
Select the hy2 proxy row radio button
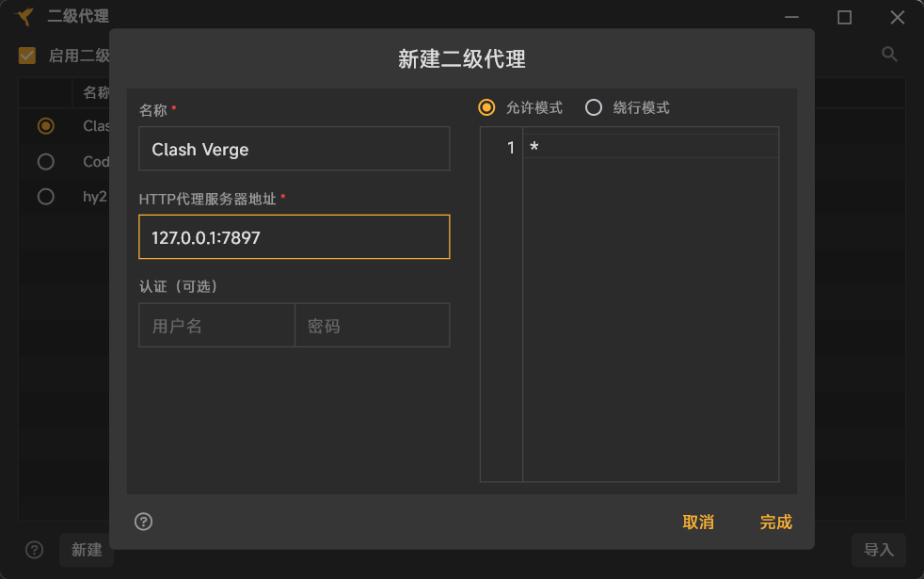(45, 197)
